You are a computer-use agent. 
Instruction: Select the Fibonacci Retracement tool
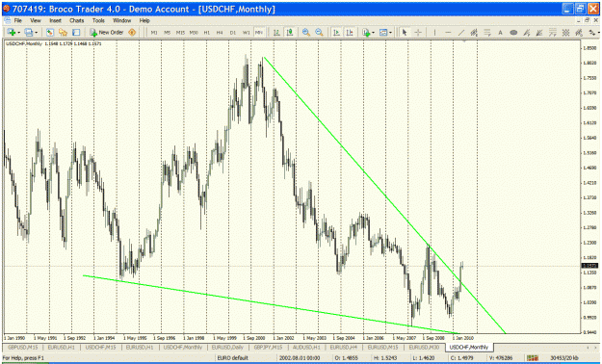click(487, 33)
